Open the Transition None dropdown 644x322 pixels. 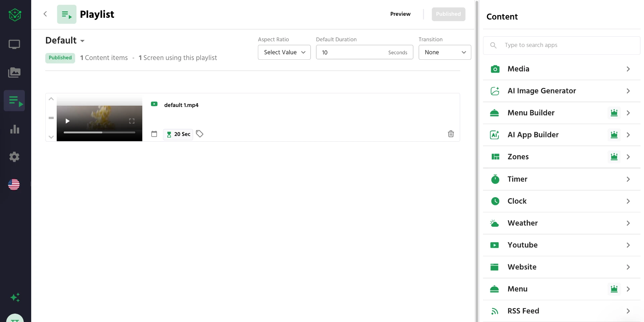click(445, 52)
